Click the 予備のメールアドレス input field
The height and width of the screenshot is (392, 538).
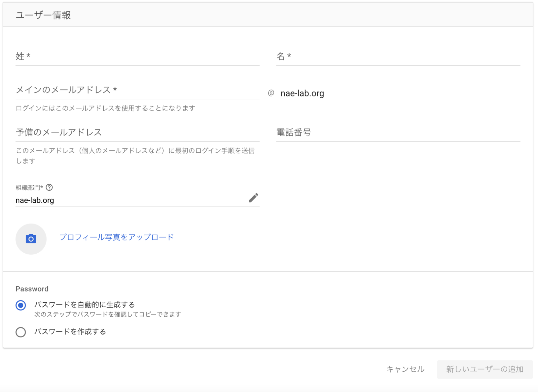(x=137, y=132)
